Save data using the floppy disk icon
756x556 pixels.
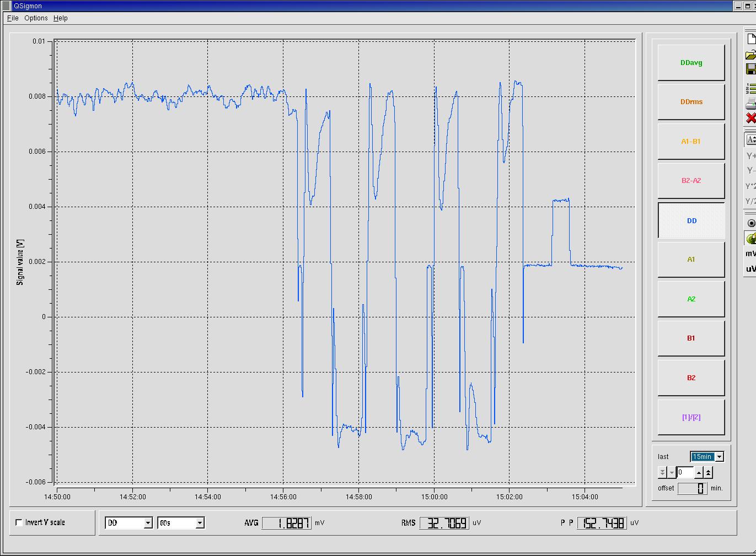(751, 69)
